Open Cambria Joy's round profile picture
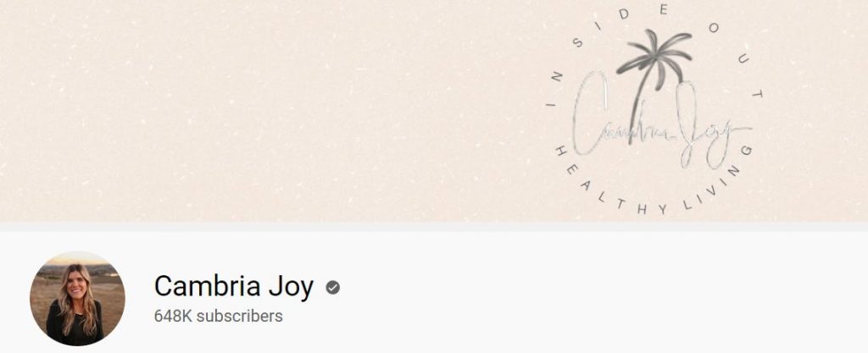 (x=77, y=298)
